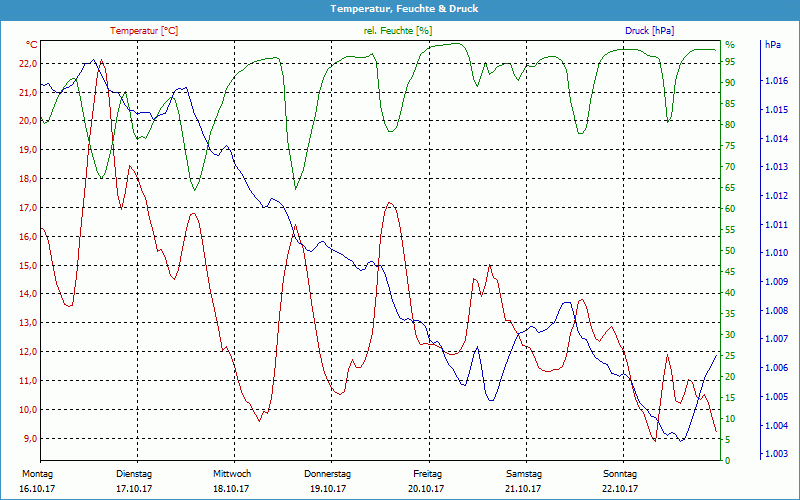Screen dimensions: 800x500
Task: Click the 1.015 pressure axis value
Action: 777,110
